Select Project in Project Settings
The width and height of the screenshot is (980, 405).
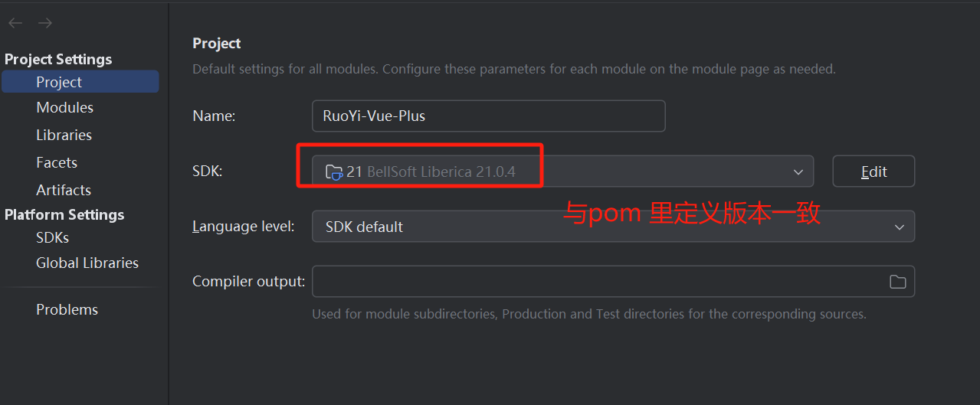click(59, 82)
